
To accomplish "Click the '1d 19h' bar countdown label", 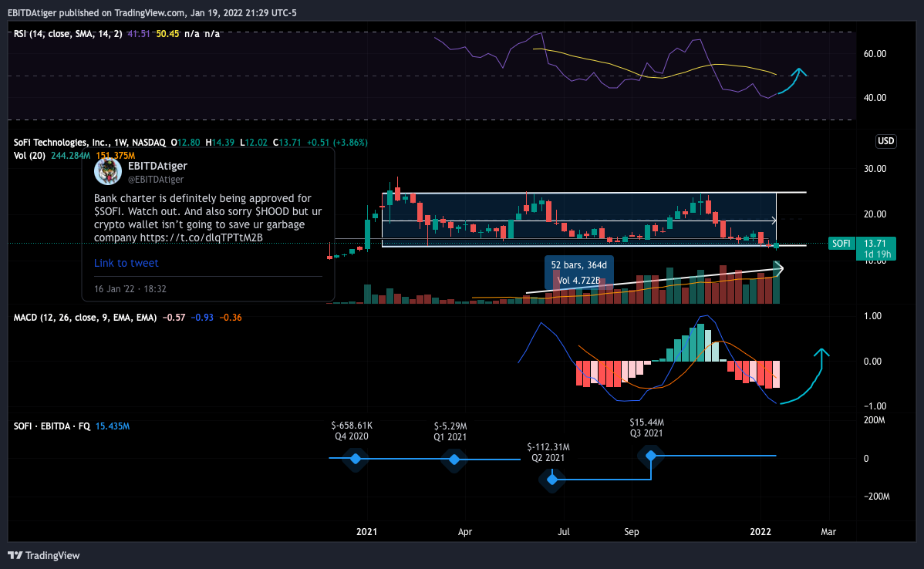I will click(877, 254).
